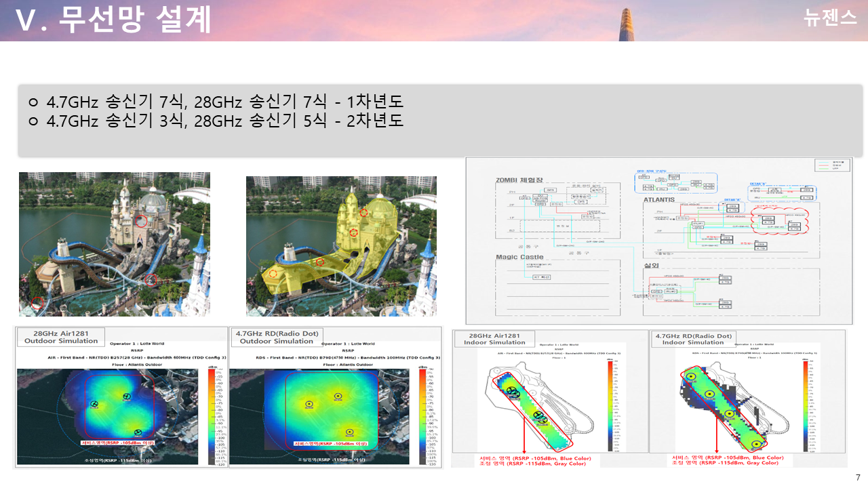Click the red circle marker on castle tower in unhighlighted photo
The image size is (868, 488).
click(140, 220)
